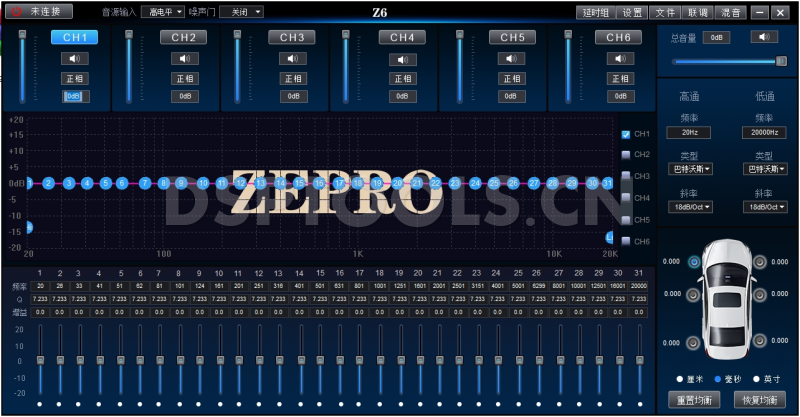Click the 未连接 connection button
The height and width of the screenshot is (417, 800).
(39, 11)
